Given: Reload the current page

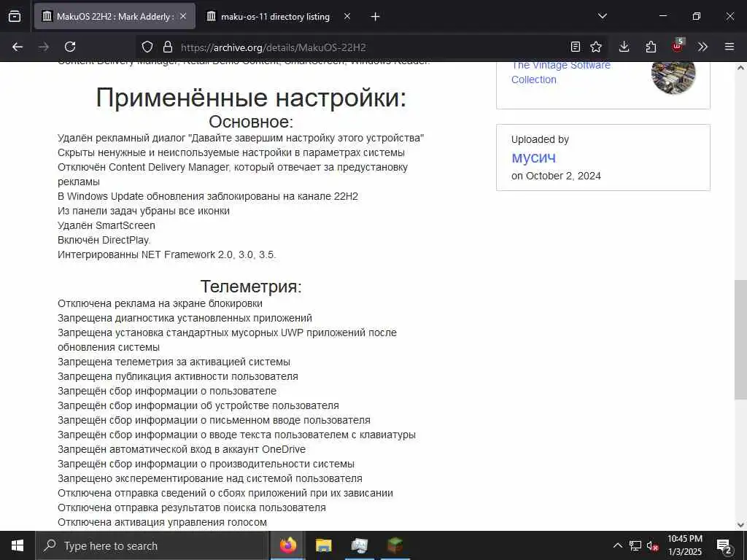Looking at the screenshot, I should coord(70,47).
